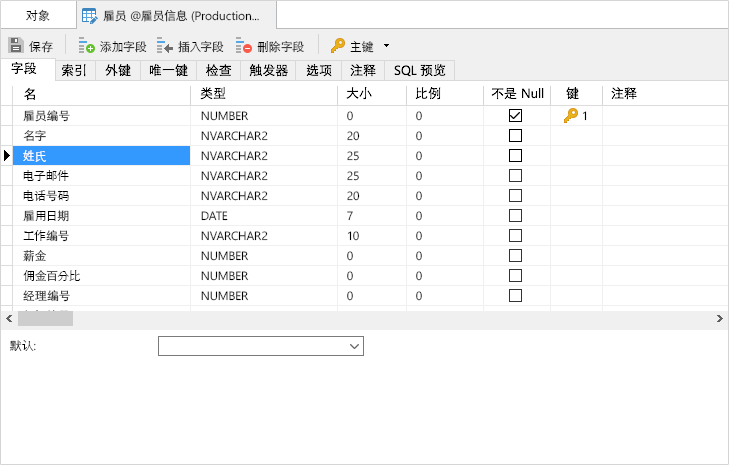Click the key icon in 雇员编号 row
Viewport: 729px width, 465px height.
pyautogui.click(x=571, y=116)
